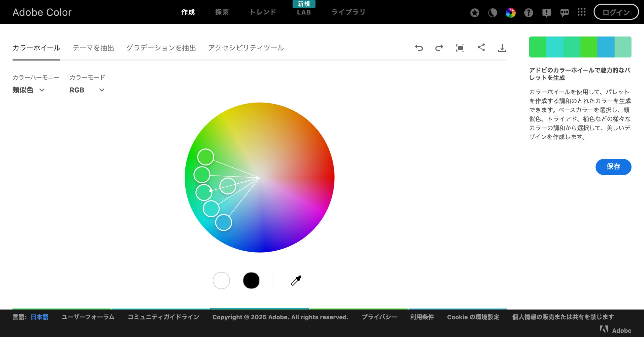Select the black color swatch
Screen dimensions: 644x337
pos(251,280)
